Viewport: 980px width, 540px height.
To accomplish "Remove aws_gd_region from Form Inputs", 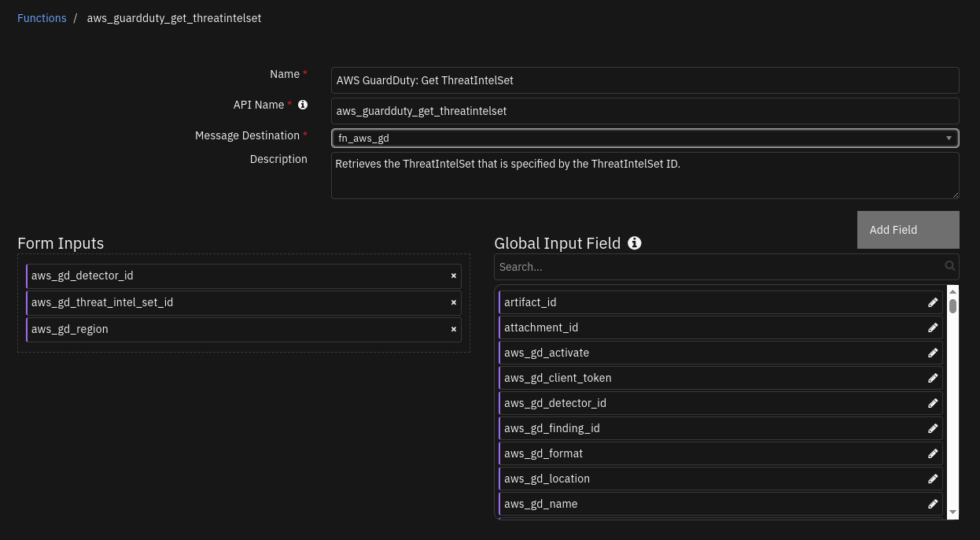I will click(454, 329).
